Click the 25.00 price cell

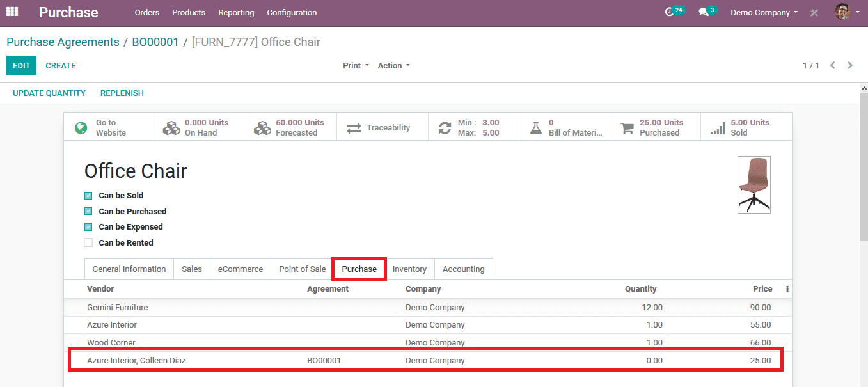(x=761, y=361)
